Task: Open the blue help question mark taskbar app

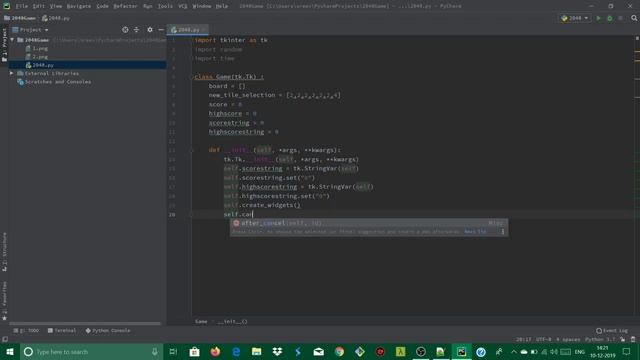Action: click(481, 351)
